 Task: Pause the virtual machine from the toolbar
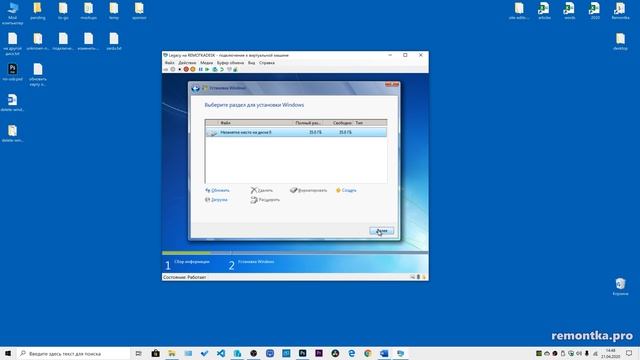(x=201, y=69)
